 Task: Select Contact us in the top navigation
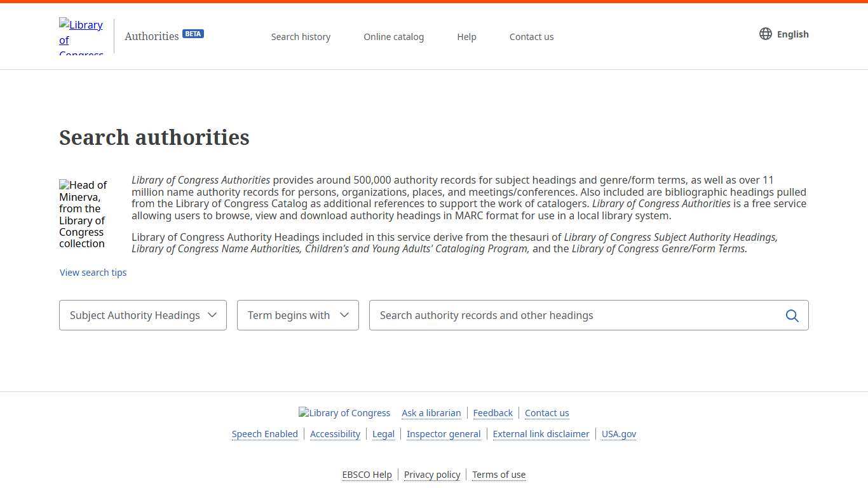531,37
